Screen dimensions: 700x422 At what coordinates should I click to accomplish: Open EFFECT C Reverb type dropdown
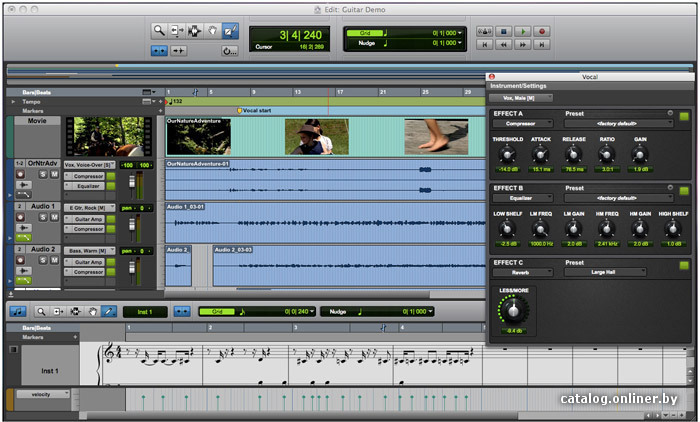pos(523,272)
